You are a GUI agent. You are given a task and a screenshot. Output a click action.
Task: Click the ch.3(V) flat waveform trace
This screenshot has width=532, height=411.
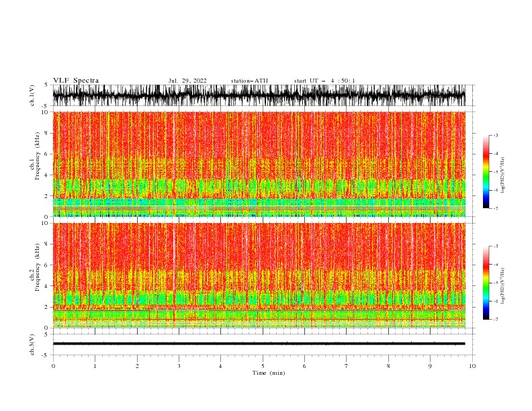click(259, 344)
